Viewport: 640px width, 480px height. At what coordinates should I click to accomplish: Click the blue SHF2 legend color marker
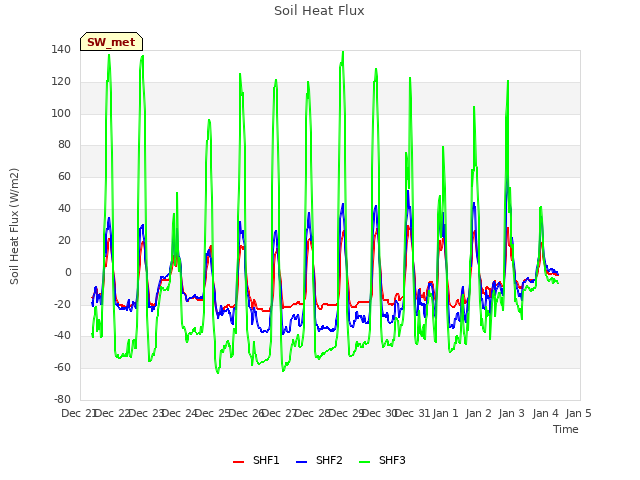coord(301,462)
